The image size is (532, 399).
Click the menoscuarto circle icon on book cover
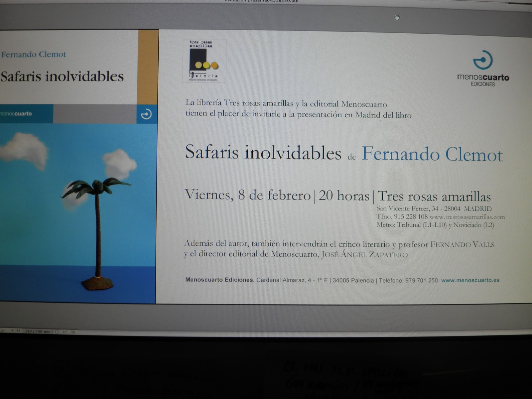pos(146,114)
